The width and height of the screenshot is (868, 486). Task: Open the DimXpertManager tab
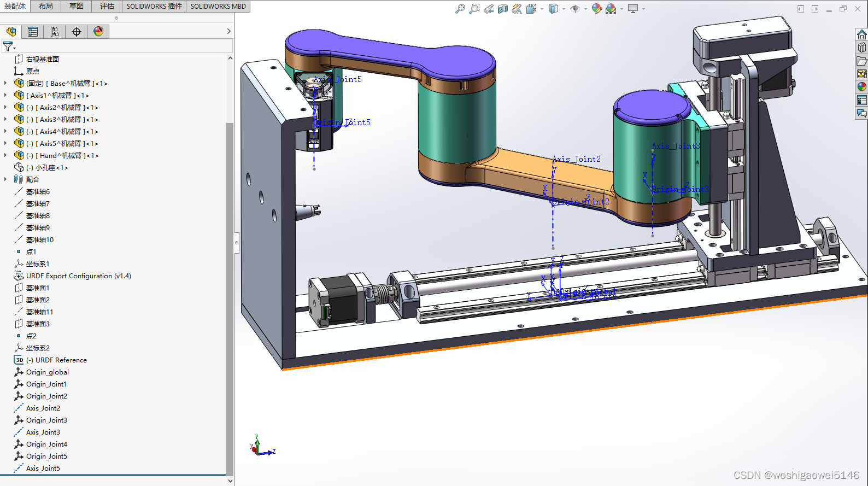point(77,32)
